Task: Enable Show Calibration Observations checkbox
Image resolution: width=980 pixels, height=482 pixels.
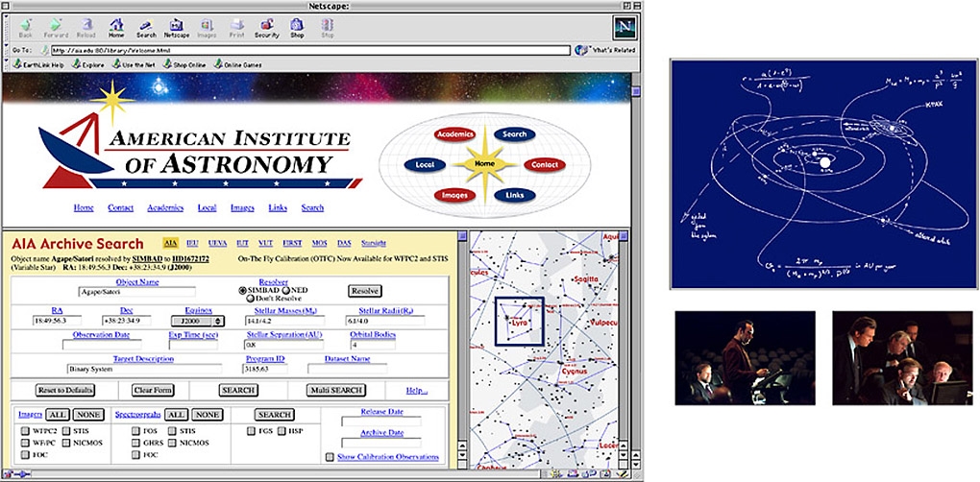Action: [x=330, y=457]
